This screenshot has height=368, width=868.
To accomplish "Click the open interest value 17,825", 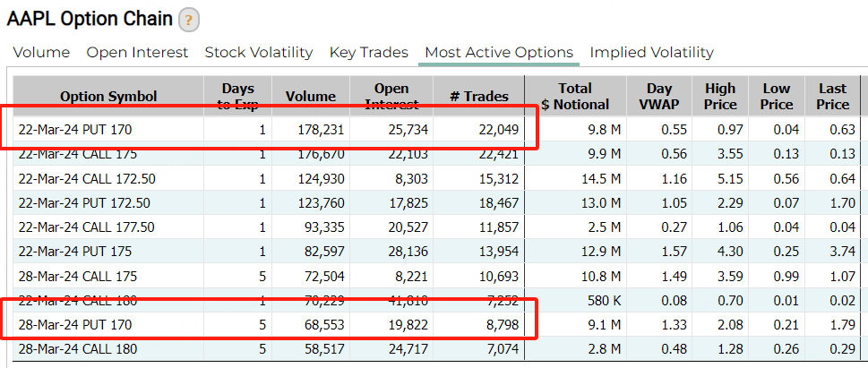I will click(408, 203).
